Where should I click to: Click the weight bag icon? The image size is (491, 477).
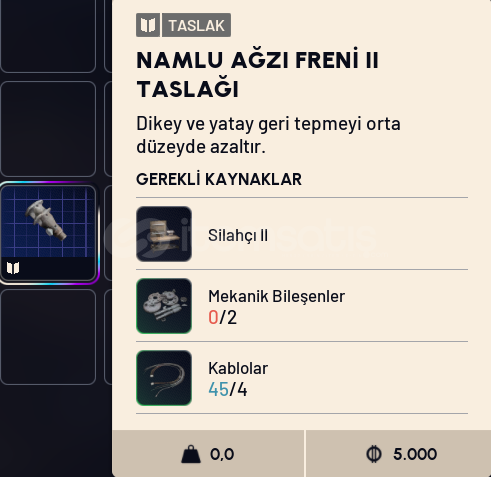(191, 454)
